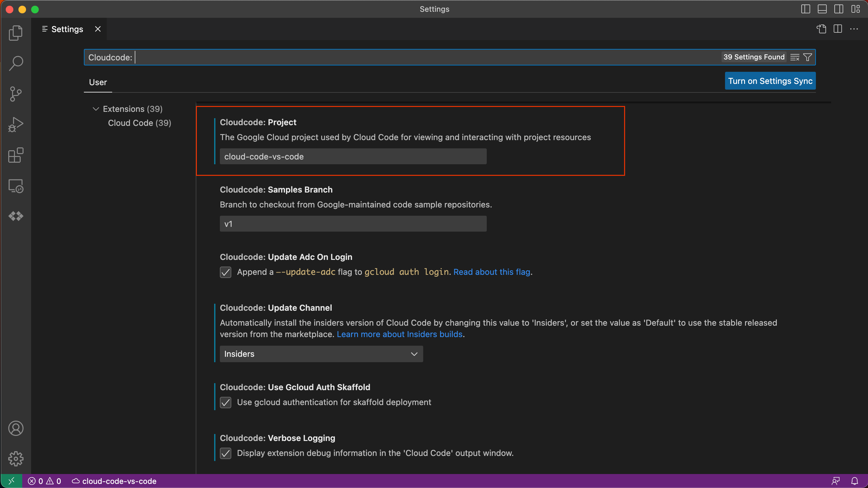The image size is (868, 488).
Task: Edit the Project field cloud-code-vs-code
Action: (x=353, y=156)
